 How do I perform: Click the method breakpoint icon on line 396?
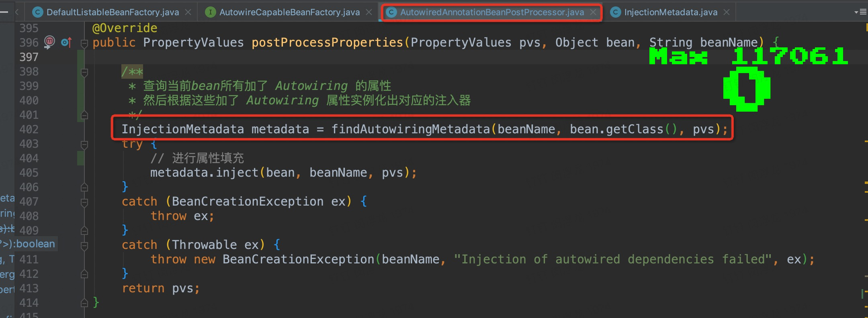[49, 42]
